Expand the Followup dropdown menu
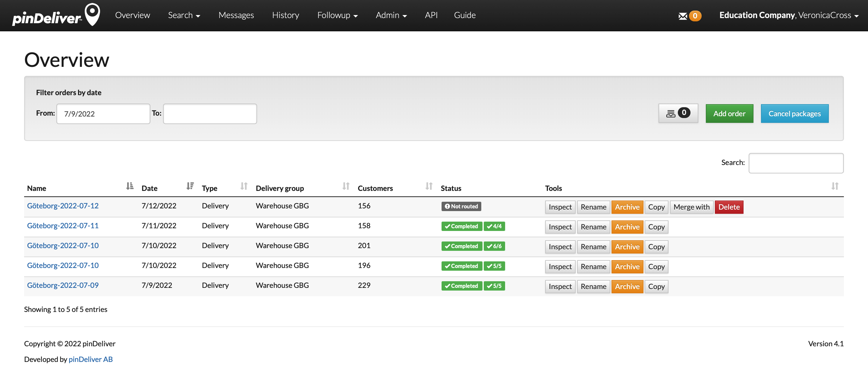868x380 pixels. point(337,15)
